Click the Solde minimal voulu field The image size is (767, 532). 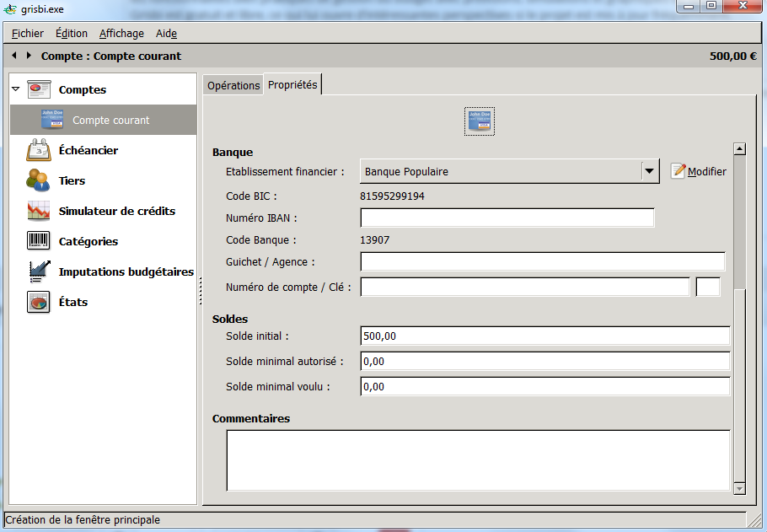pyautogui.click(x=545, y=387)
